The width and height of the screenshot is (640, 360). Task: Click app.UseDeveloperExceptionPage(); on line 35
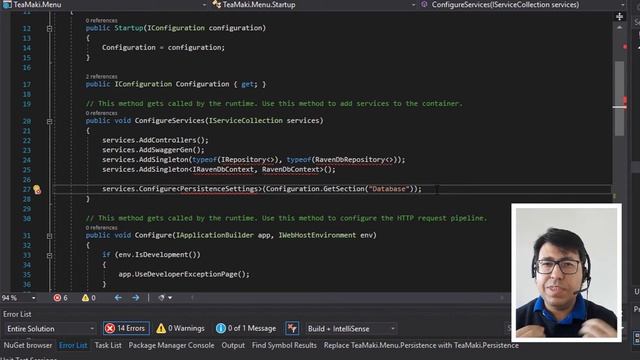[x=184, y=274]
